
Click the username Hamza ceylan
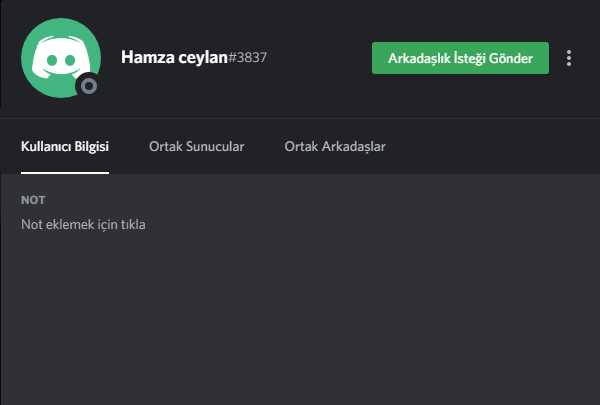click(x=175, y=57)
